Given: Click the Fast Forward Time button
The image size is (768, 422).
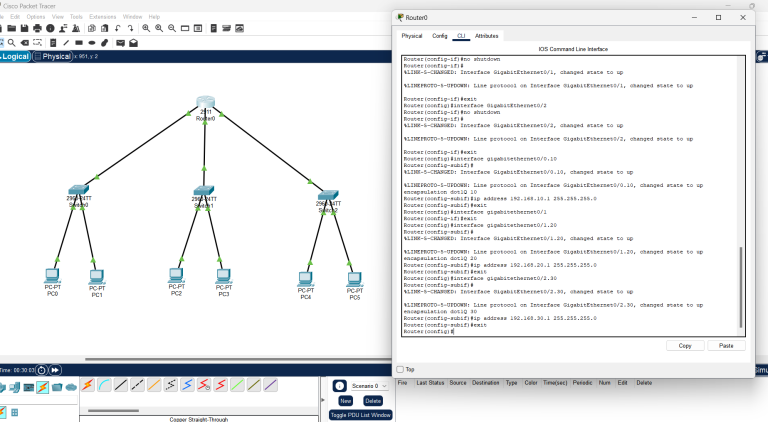Looking at the screenshot, I should [x=55, y=370].
